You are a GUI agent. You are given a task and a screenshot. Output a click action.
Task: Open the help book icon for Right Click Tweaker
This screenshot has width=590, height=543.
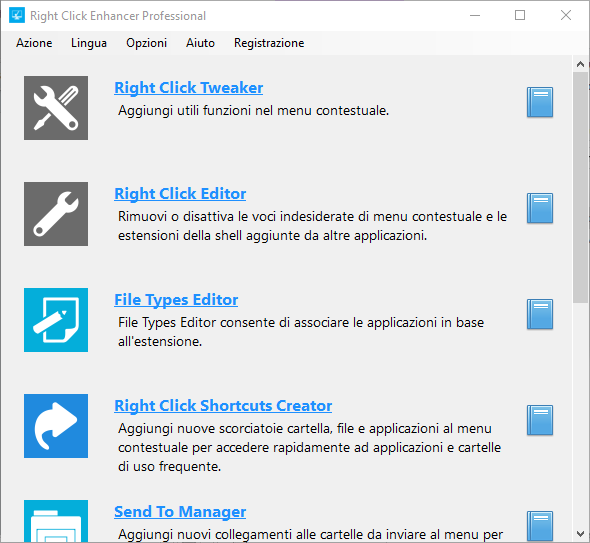(x=540, y=102)
